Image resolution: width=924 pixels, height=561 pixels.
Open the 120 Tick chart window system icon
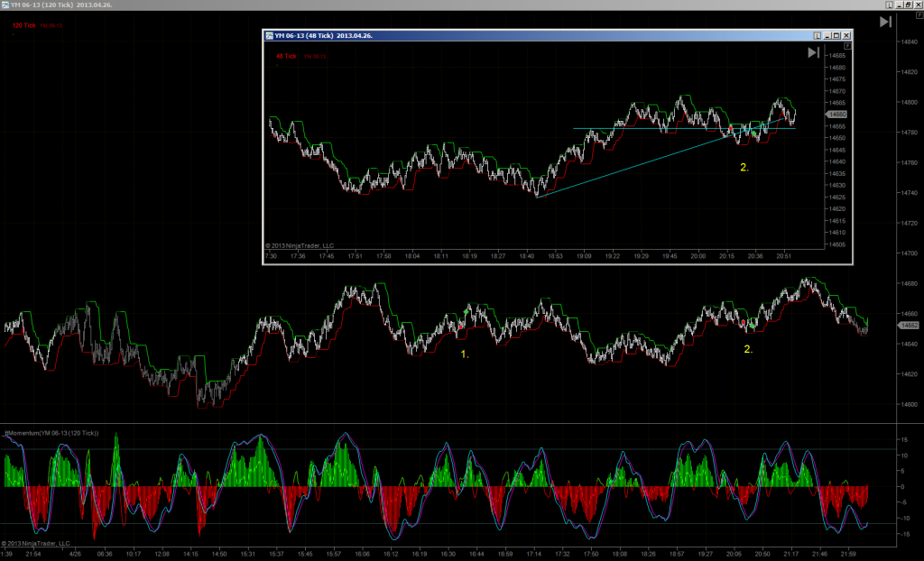[x=5, y=5]
